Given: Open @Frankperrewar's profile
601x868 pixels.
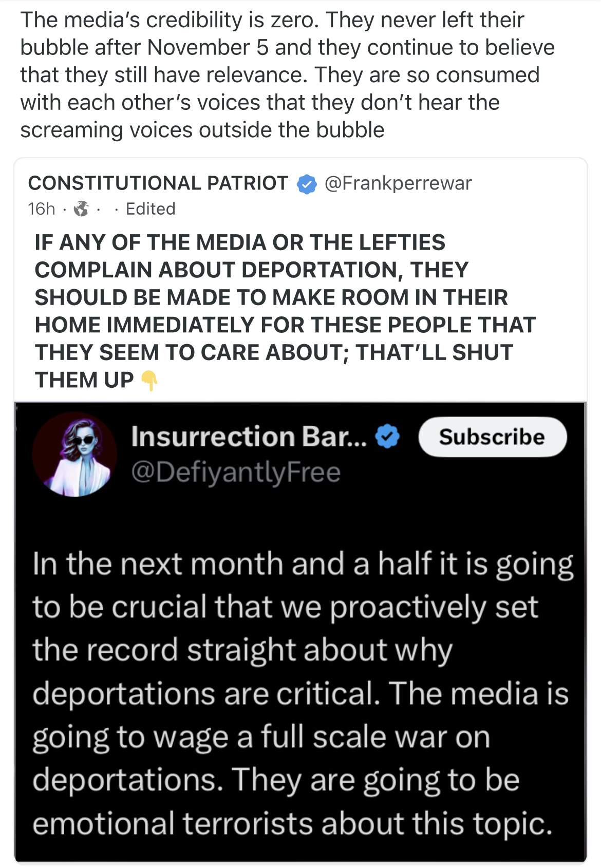Looking at the screenshot, I should [x=398, y=183].
